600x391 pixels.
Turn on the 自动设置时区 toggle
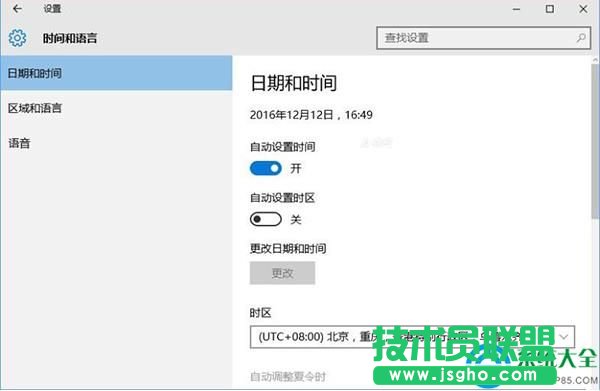pyautogui.click(x=266, y=219)
